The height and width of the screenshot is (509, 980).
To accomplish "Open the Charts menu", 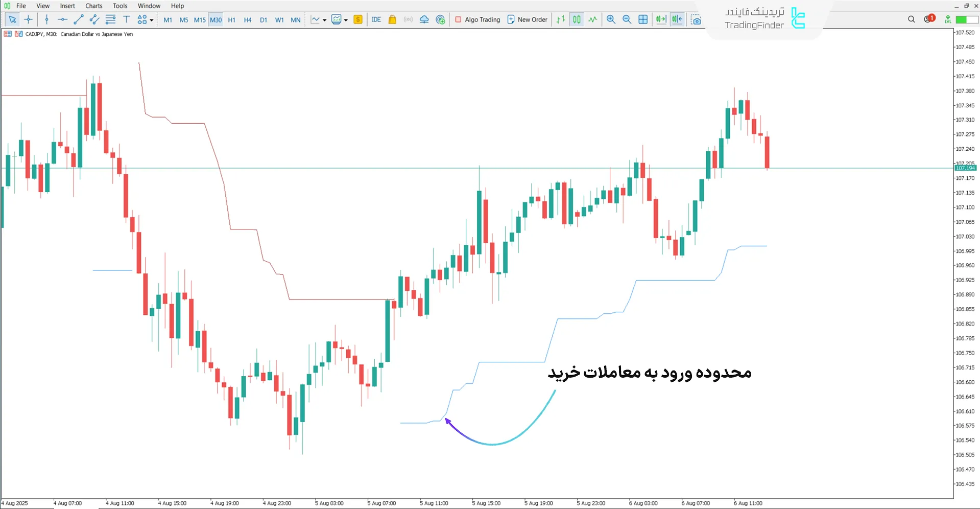I will pos(93,6).
